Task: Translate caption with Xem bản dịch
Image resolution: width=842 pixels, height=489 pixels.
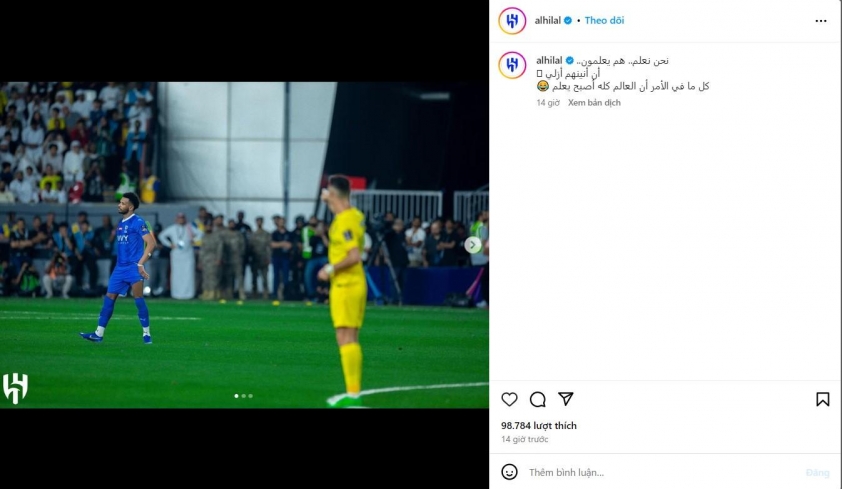Action: [594, 103]
